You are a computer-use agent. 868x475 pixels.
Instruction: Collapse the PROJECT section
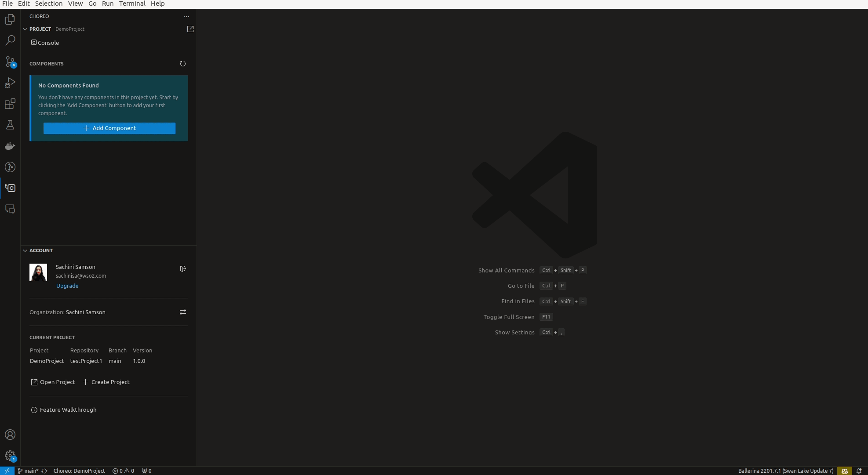(25, 29)
